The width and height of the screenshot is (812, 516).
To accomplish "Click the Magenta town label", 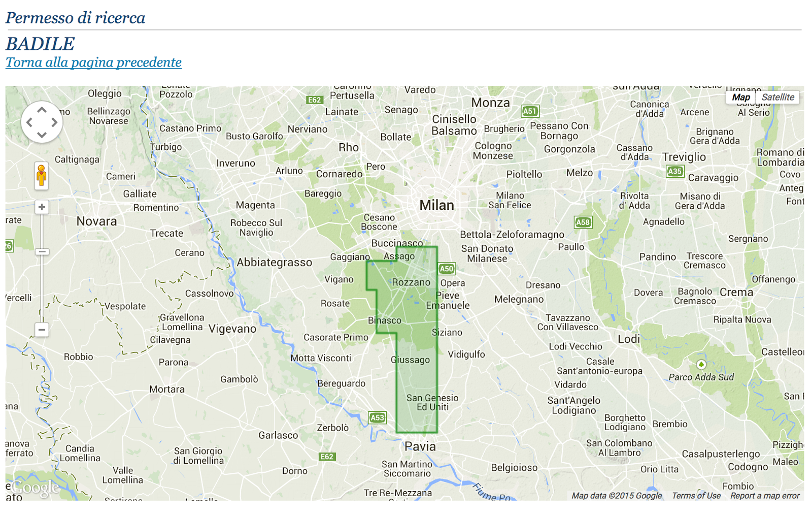I will coord(255,205).
